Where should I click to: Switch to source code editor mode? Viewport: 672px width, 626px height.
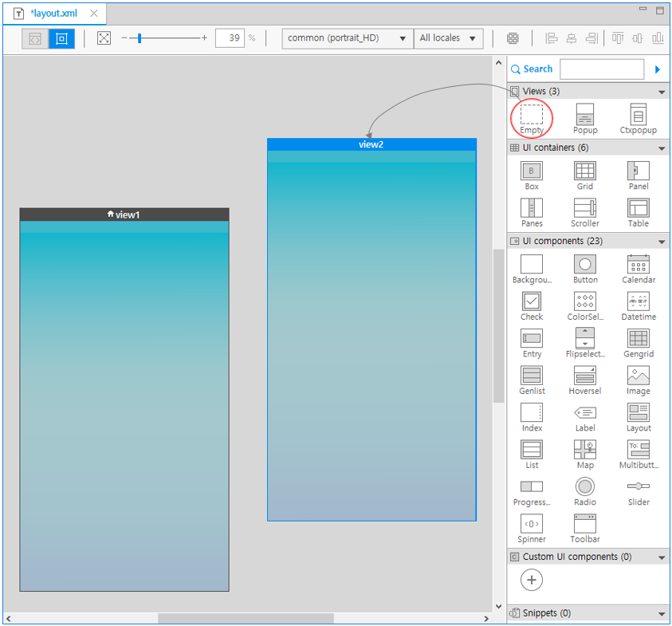35,38
